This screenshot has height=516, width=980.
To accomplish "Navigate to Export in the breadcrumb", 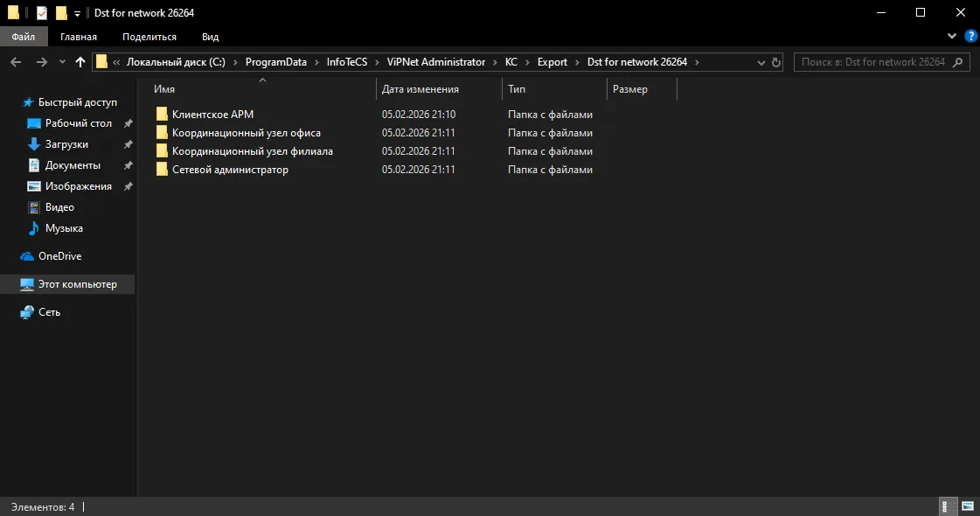I will coord(553,62).
